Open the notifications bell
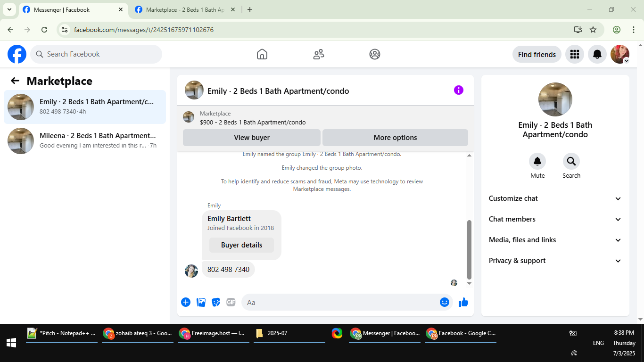Image resolution: width=644 pixels, height=362 pixels. point(597,54)
